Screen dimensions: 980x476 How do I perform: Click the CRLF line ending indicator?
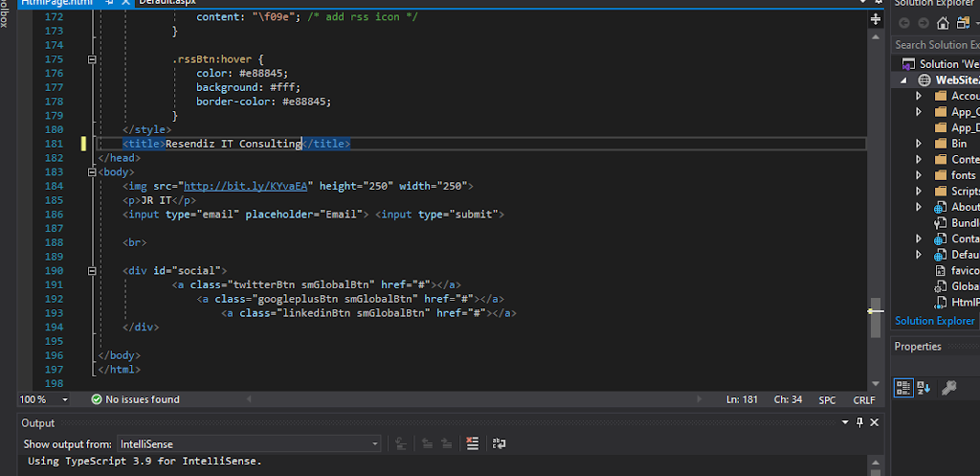click(864, 399)
